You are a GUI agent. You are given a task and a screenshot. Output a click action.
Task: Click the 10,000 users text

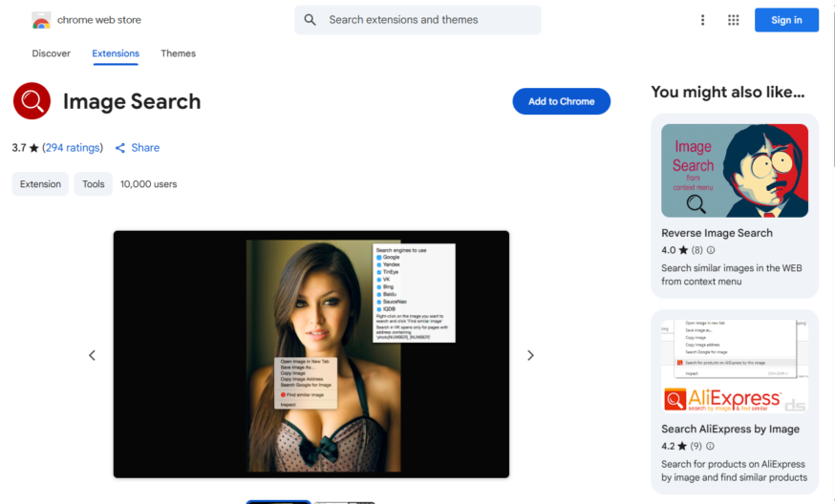(x=149, y=184)
